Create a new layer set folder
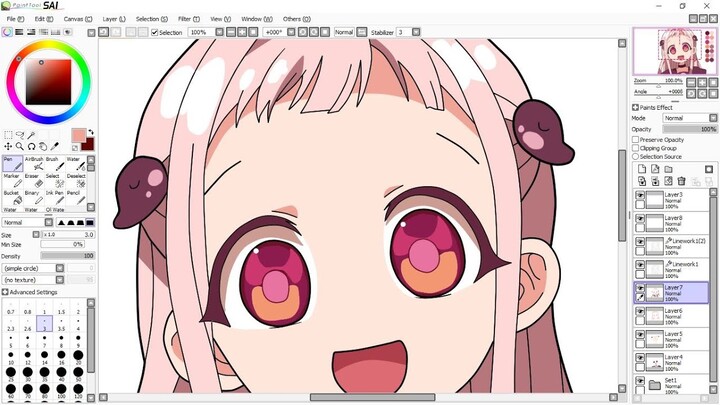Viewport: 720px width, 405px height. 669,169
